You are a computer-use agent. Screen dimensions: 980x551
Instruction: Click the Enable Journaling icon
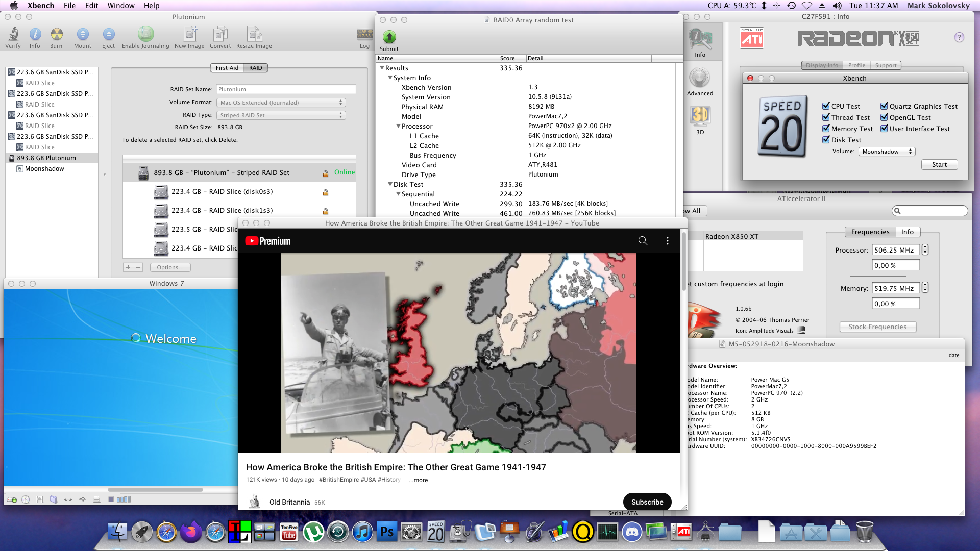(x=145, y=34)
